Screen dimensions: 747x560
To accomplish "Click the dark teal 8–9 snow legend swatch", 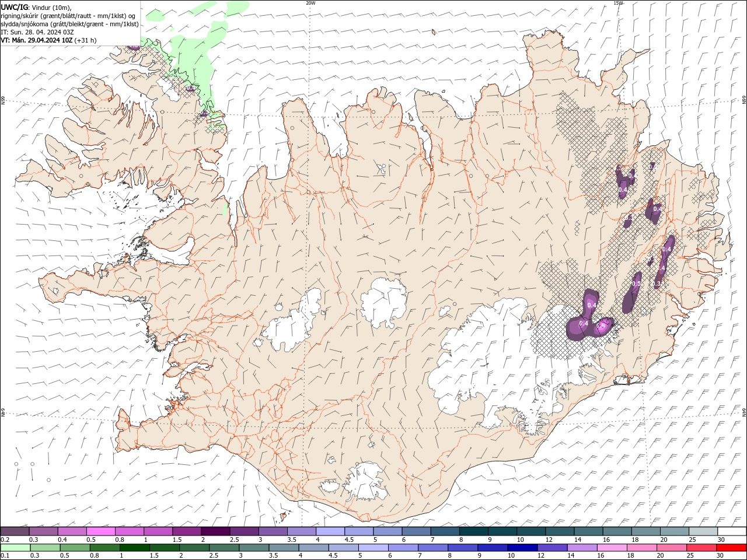I will pos(473,531).
